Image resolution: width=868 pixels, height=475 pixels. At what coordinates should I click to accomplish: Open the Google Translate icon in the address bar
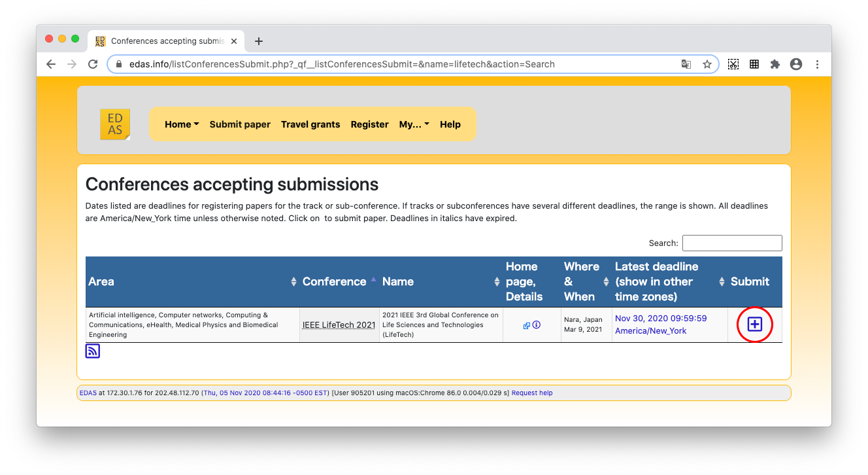pos(686,64)
